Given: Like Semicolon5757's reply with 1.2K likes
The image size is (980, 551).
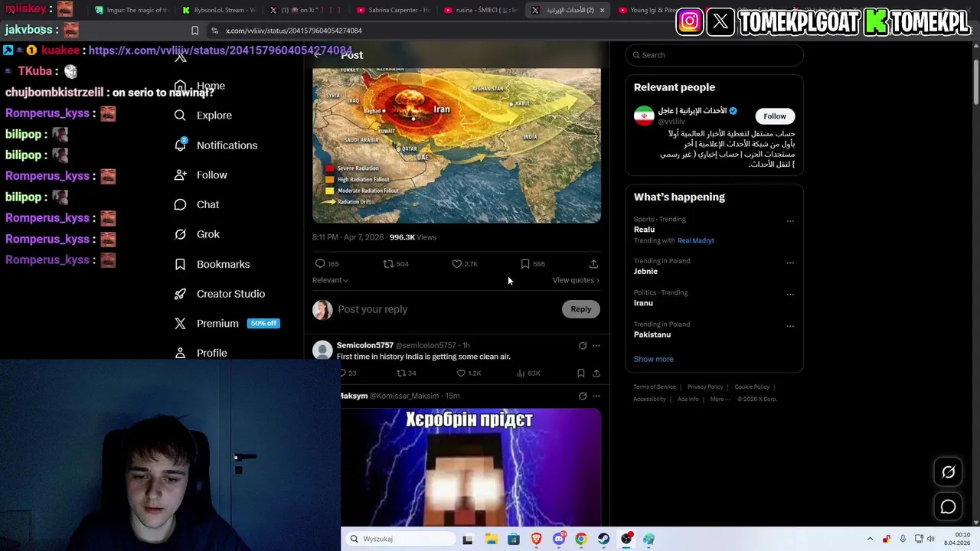Looking at the screenshot, I should 461,373.
